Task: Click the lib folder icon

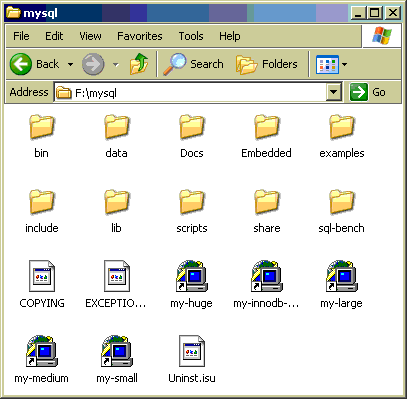Action: (116, 202)
